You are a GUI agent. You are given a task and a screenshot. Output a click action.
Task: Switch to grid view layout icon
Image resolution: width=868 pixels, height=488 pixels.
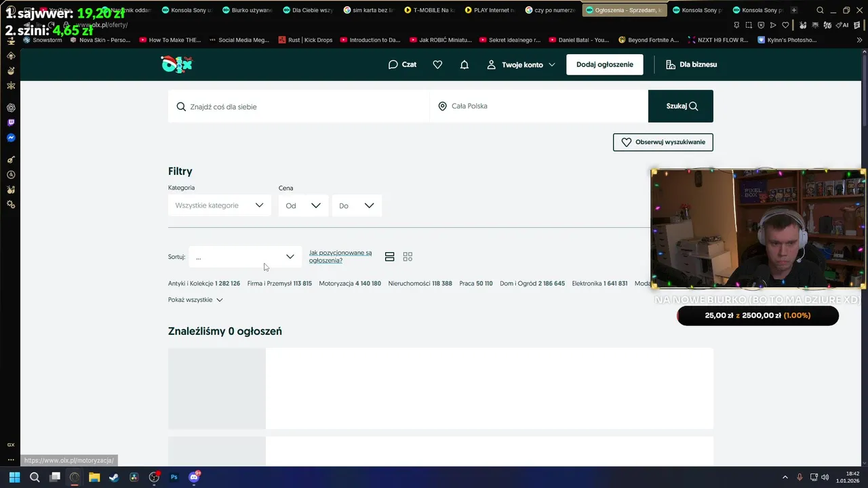pos(408,257)
